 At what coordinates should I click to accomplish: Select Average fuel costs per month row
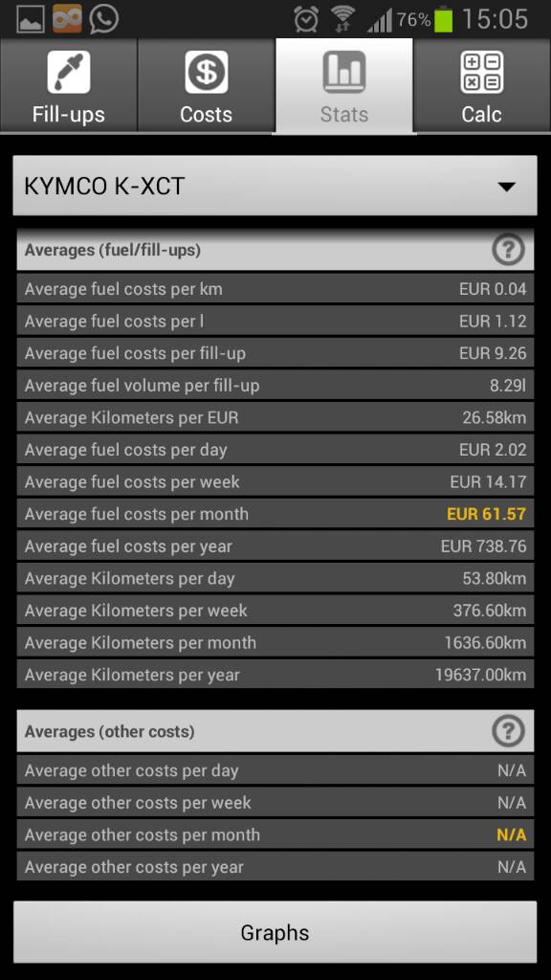coord(275,514)
